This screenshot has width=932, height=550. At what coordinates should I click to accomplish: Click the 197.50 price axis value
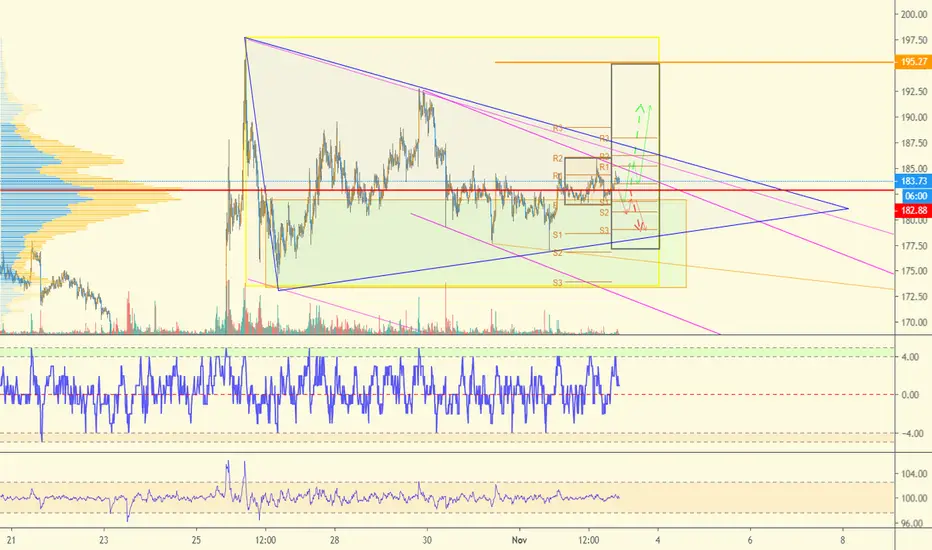coord(914,40)
